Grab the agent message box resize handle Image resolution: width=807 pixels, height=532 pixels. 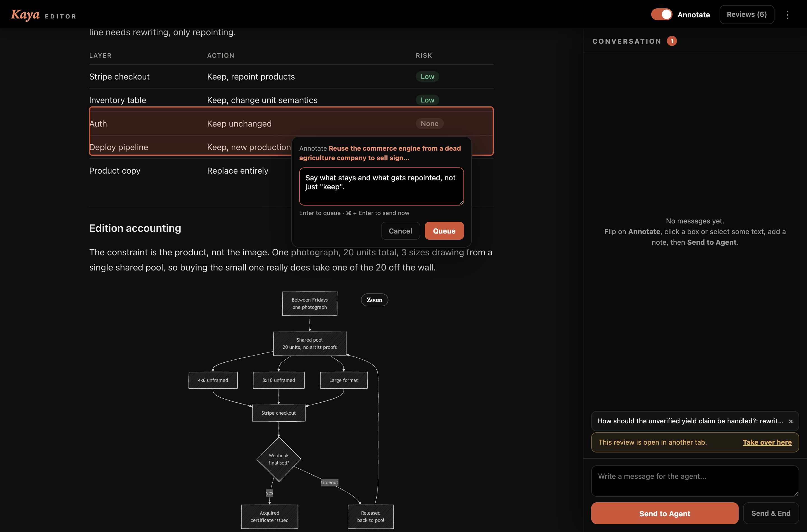pyautogui.click(x=796, y=494)
